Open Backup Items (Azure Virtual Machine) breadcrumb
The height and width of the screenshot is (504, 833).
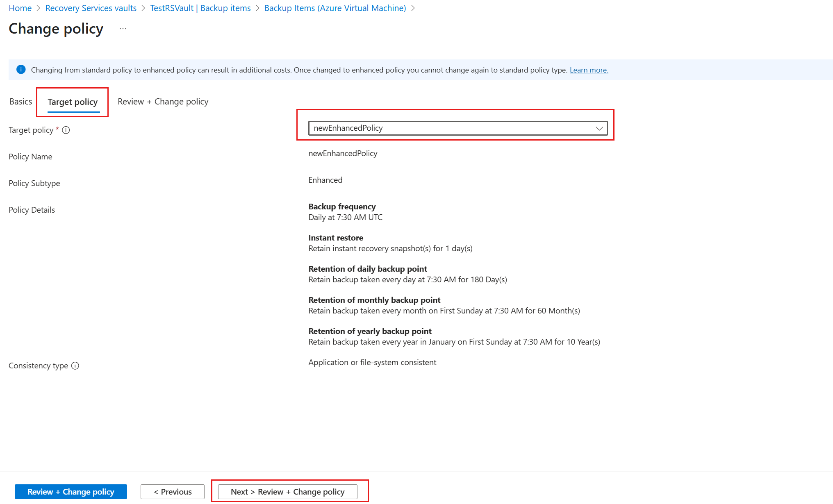335,8
